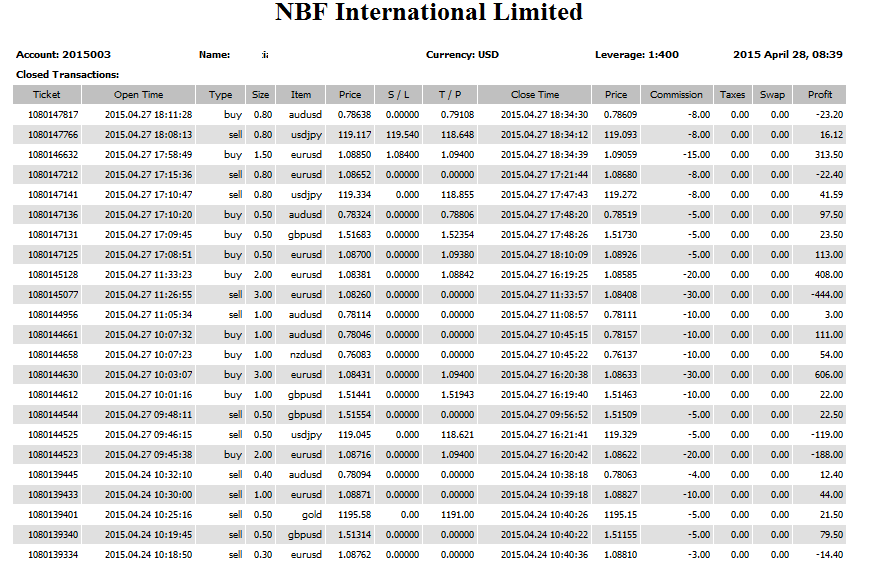Select ticket number 1080147125

coord(53,254)
